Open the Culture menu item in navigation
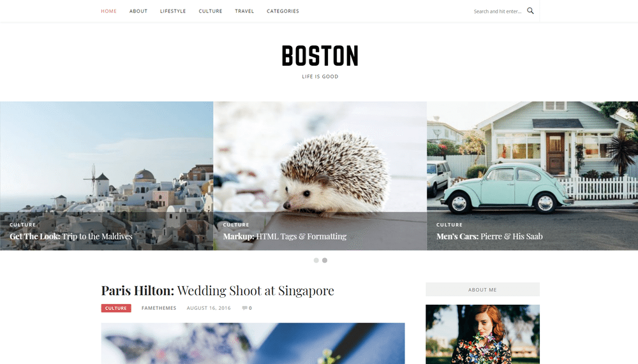 (211, 11)
